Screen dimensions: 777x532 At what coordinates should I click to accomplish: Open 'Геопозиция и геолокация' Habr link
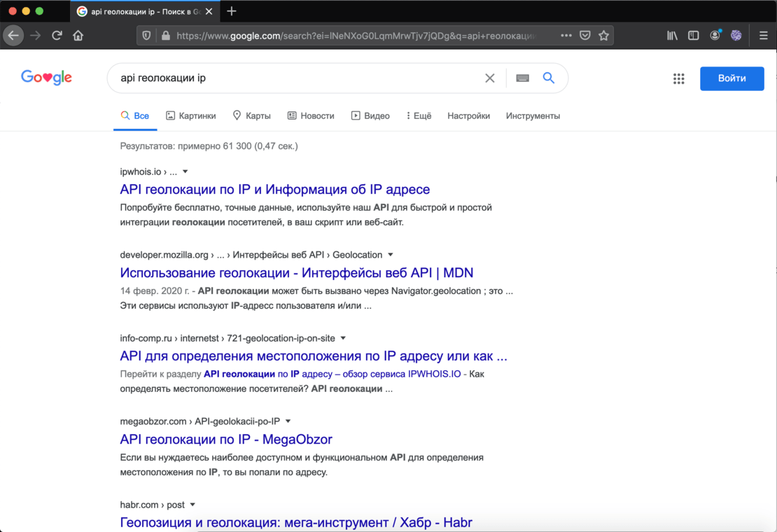(x=296, y=522)
